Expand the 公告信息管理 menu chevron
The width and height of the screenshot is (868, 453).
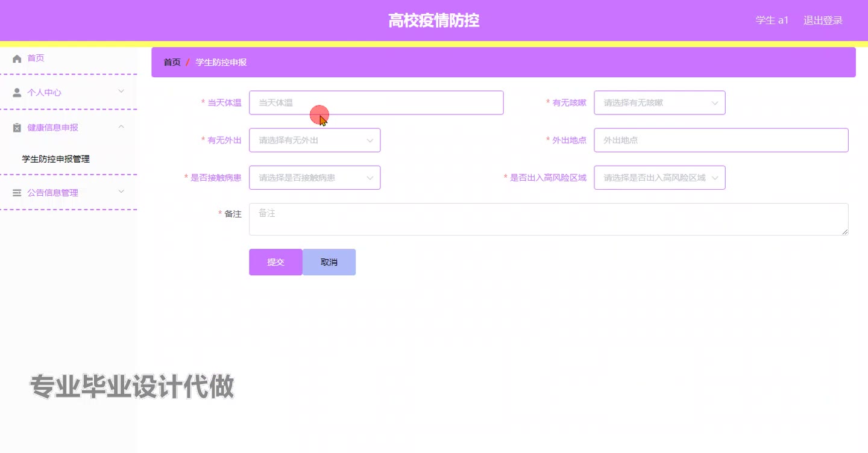pos(121,192)
